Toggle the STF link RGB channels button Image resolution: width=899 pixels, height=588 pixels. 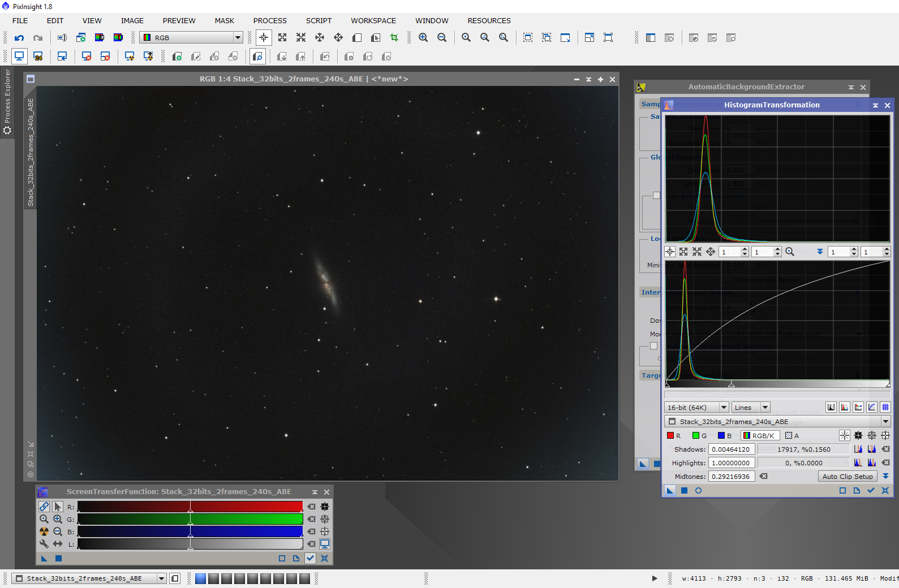pyautogui.click(x=44, y=507)
